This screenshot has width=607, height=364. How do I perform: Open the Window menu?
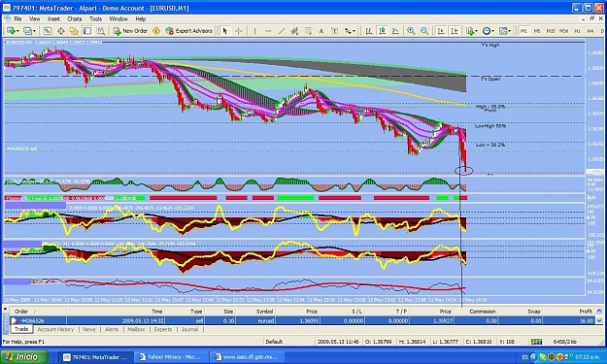click(x=118, y=19)
